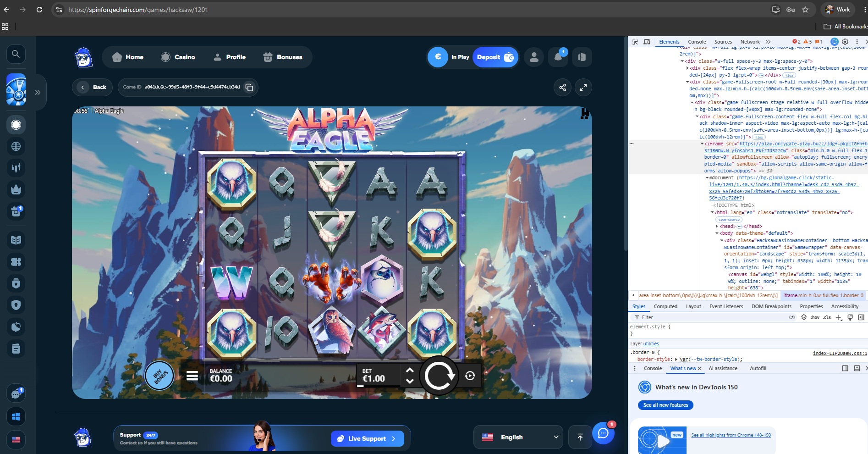This screenshot has width=868, height=454.
Task: Click See all new features button
Action: pos(665,405)
